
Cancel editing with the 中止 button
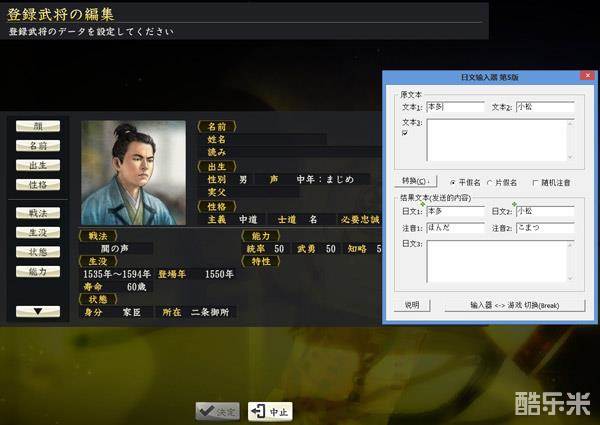pos(270,410)
